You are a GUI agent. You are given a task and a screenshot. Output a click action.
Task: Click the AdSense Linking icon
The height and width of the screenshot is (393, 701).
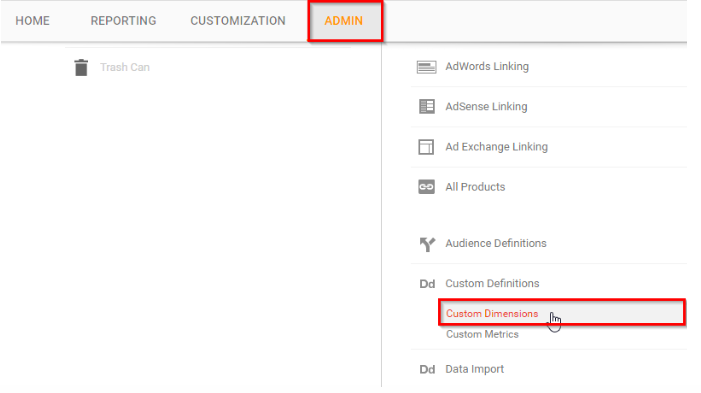coord(427,107)
